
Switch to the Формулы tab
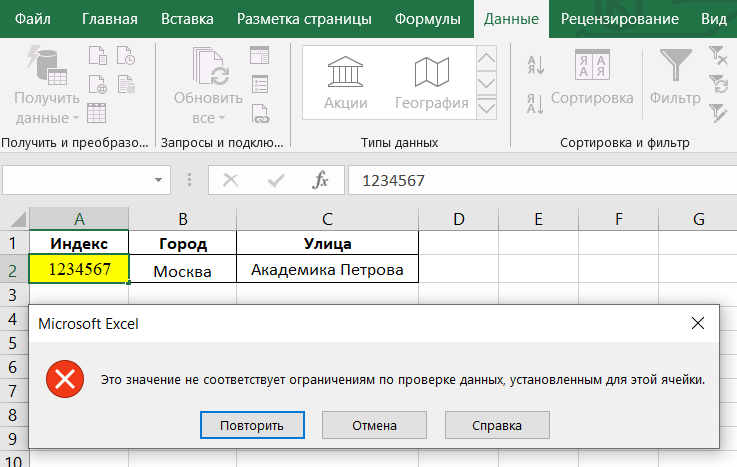pyautogui.click(x=427, y=19)
